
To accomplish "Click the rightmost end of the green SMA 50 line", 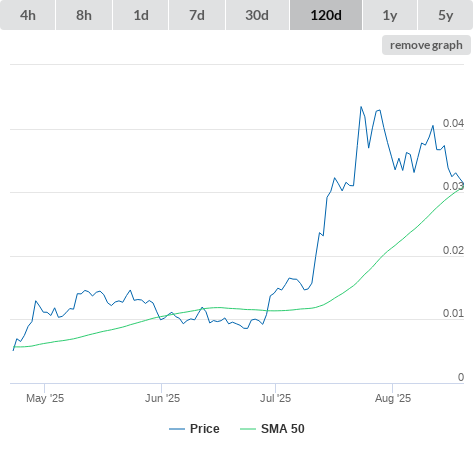I will pos(463,187).
